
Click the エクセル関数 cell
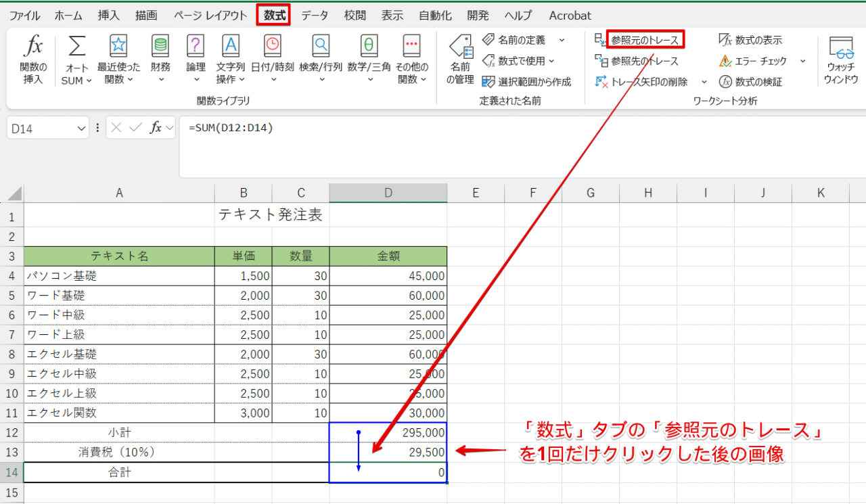click(119, 413)
